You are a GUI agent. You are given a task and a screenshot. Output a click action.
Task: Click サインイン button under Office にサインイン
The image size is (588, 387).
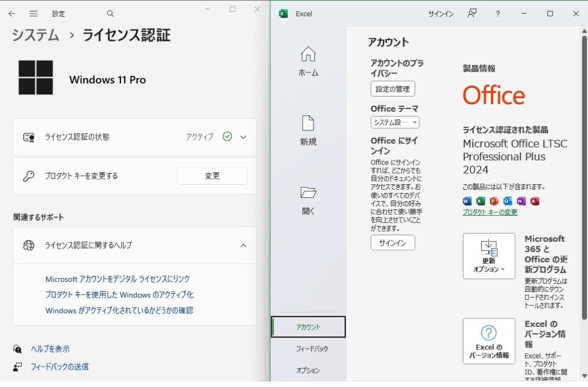coord(393,243)
